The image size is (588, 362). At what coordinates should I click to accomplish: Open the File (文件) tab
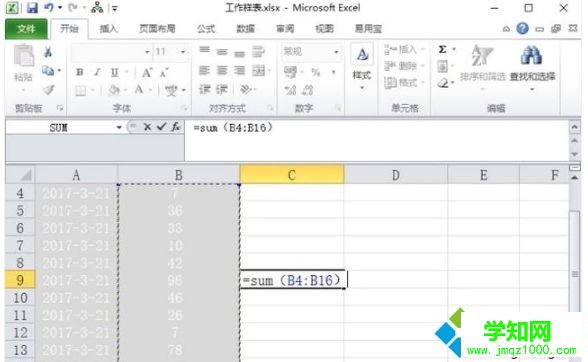26,29
